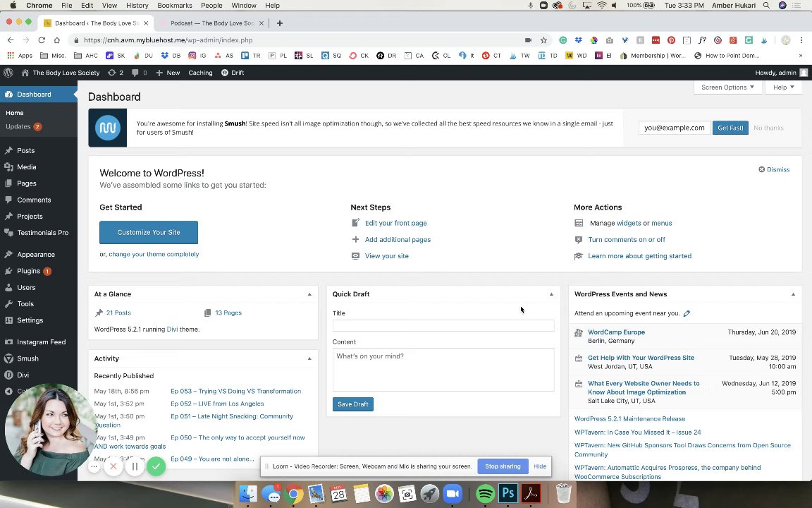Click Get Fast! Smush button

coord(730,128)
